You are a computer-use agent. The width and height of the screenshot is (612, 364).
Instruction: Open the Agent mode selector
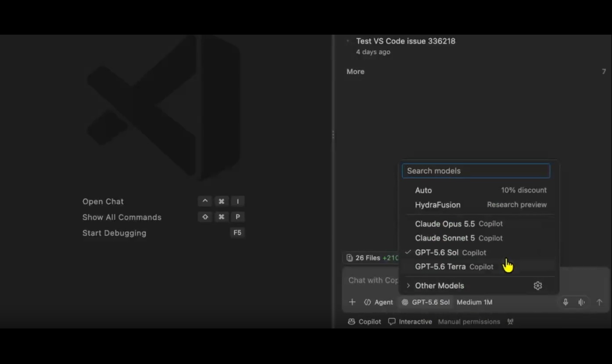pyautogui.click(x=378, y=302)
